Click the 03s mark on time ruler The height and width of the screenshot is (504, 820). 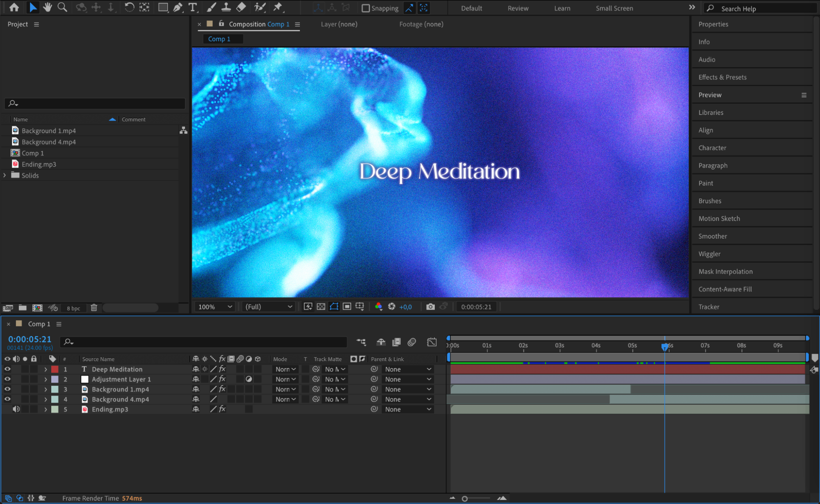560,346
